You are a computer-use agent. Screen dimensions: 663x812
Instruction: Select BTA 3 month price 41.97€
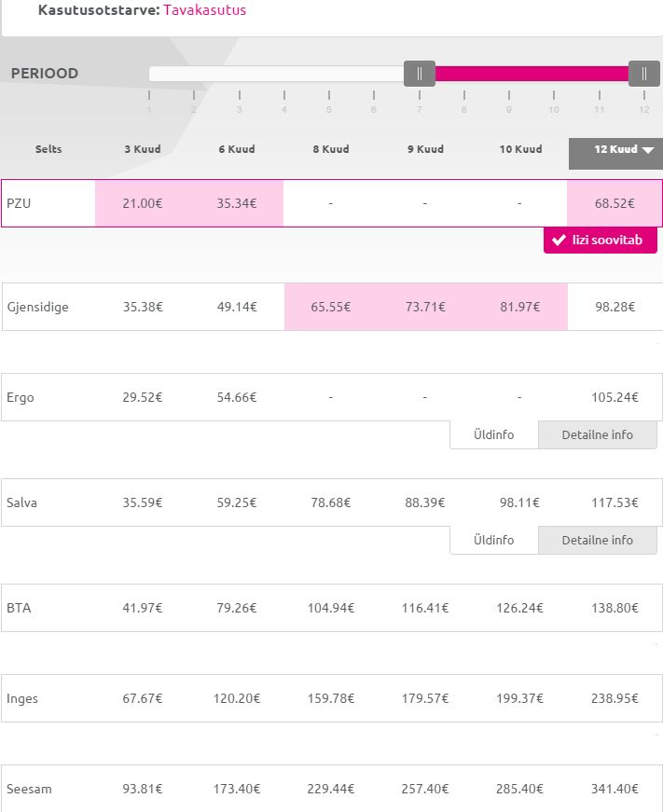(x=143, y=608)
